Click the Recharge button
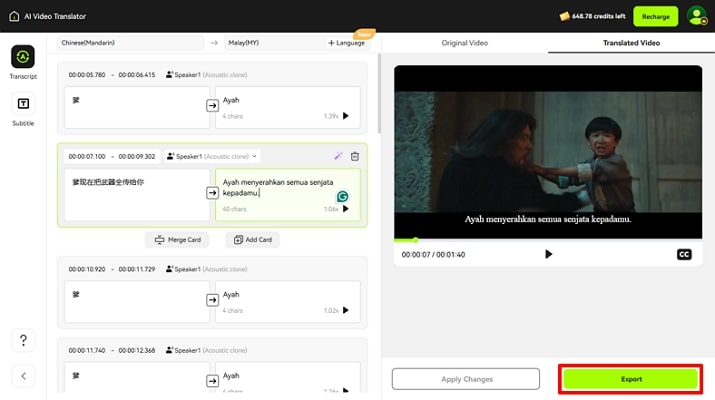Viewport: 715px width, 400px height. pos(656,16)
